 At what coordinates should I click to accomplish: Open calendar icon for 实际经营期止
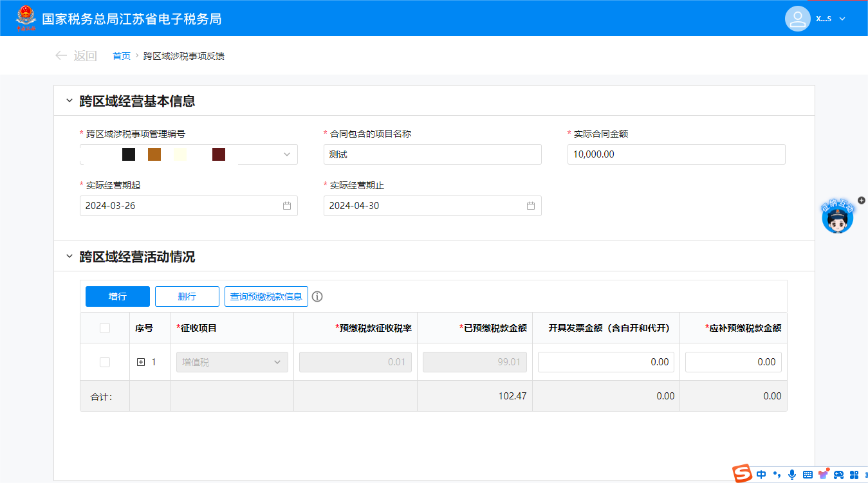[531, 206]
